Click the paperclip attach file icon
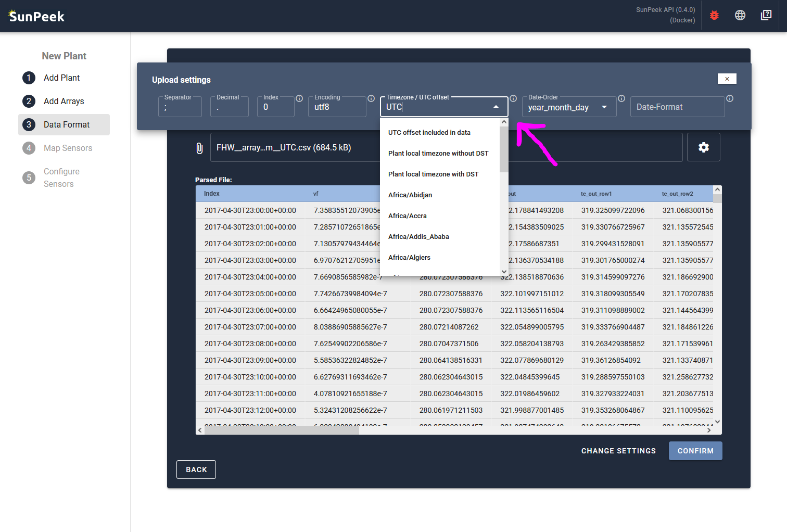 tap(199, 148)
